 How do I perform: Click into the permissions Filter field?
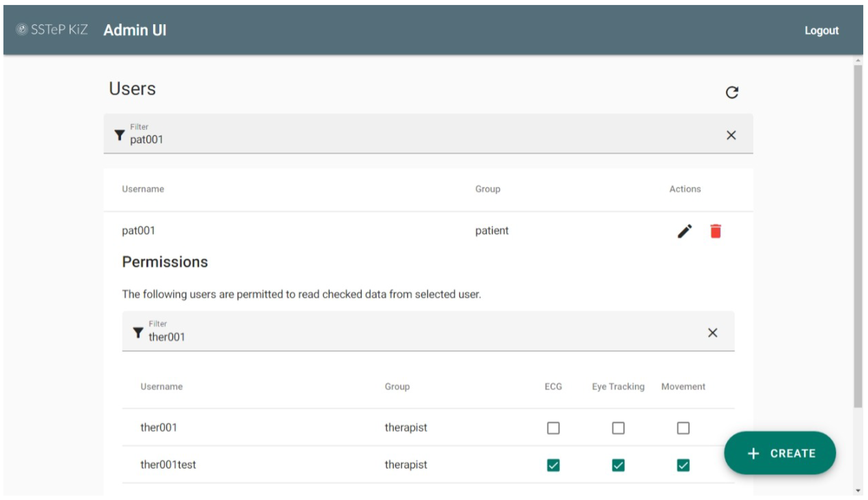tap(412, 337)
